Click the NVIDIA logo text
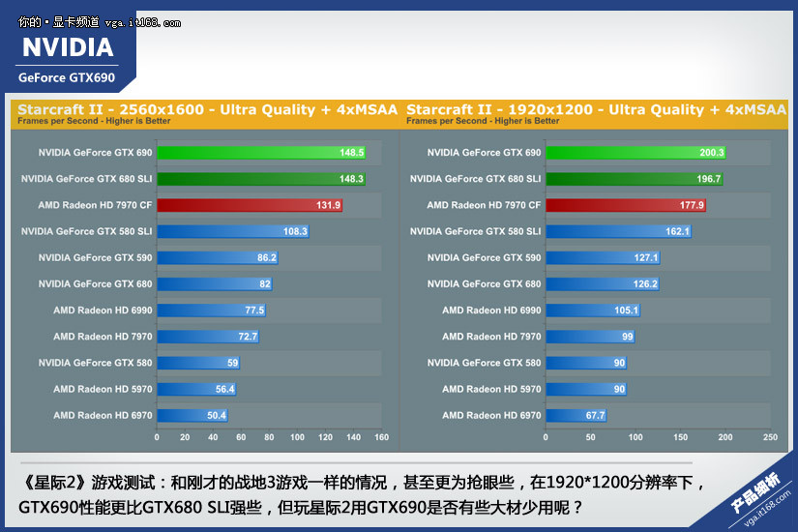The width and height of the screenshot is (798, 532). pos(68,47)
